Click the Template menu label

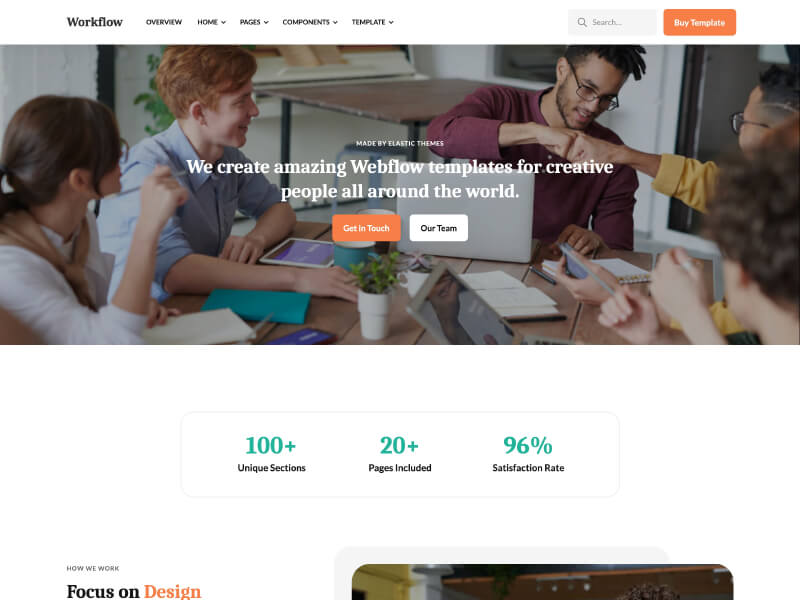pyautogui.click(x=368, y=22)
